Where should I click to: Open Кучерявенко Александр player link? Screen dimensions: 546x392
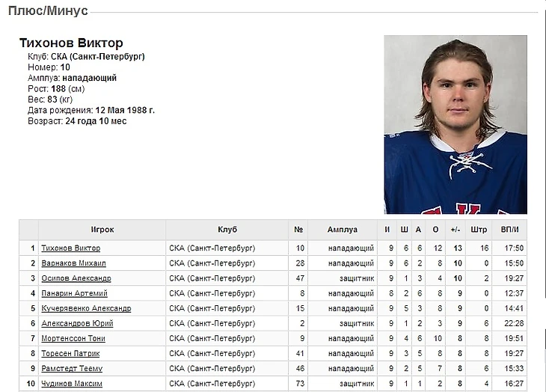(86, 308)
